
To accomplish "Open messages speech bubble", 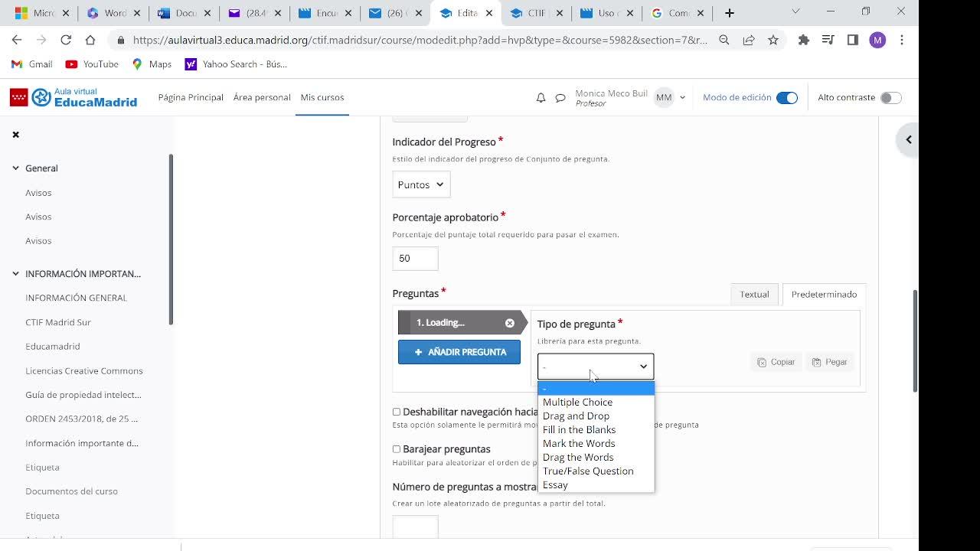I will (560, 98).
